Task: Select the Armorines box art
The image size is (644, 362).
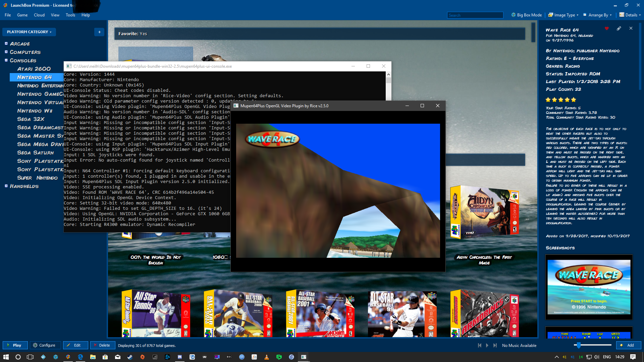Action: pos(485,313)
